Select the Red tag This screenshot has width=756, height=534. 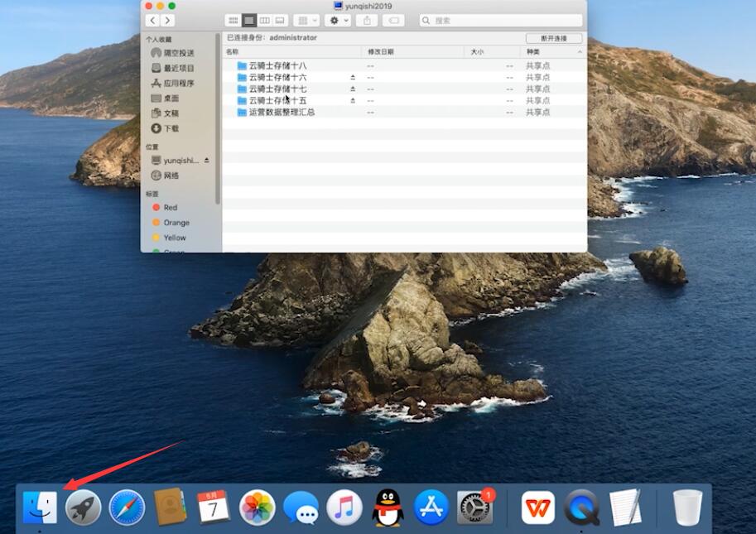coord(165,207)
